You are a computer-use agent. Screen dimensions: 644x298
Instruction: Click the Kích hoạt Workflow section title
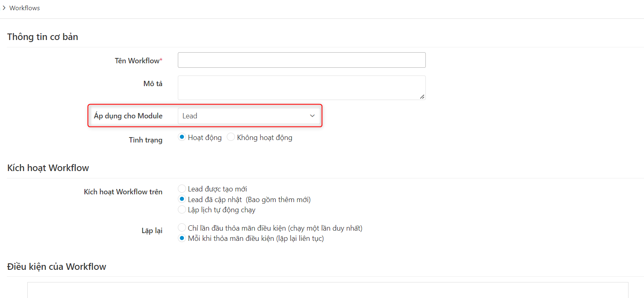[x=48, y=167]
